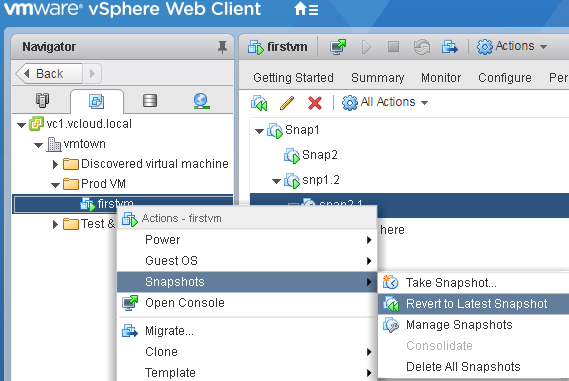Open the Storage view tab
This screenshot has width=569, height=381.
click(x=150, y=101)
